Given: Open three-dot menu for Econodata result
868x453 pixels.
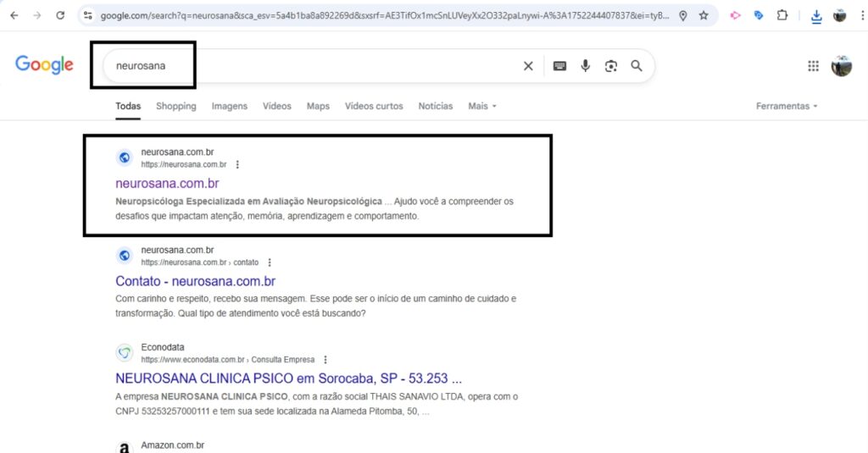Looking at the screenshot, I should (325, 360).
